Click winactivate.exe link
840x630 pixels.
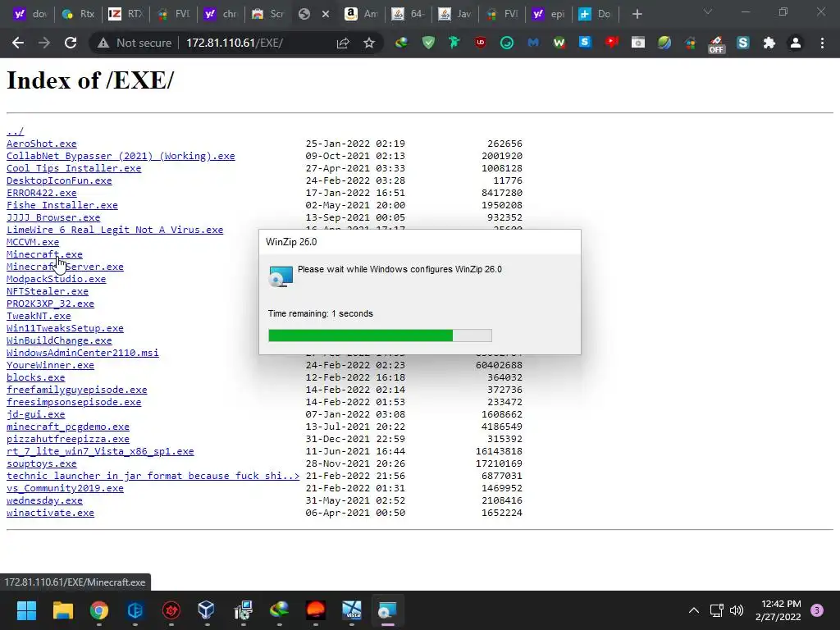coord(50,514)
